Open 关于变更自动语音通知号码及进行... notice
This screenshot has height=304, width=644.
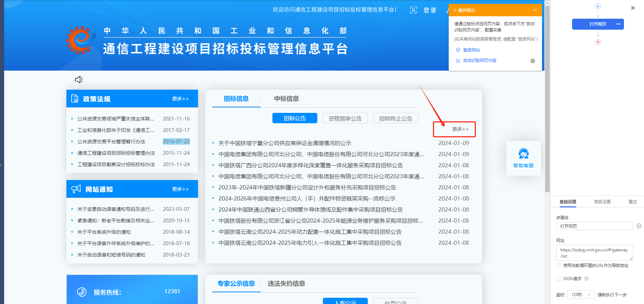click(115, 209)
